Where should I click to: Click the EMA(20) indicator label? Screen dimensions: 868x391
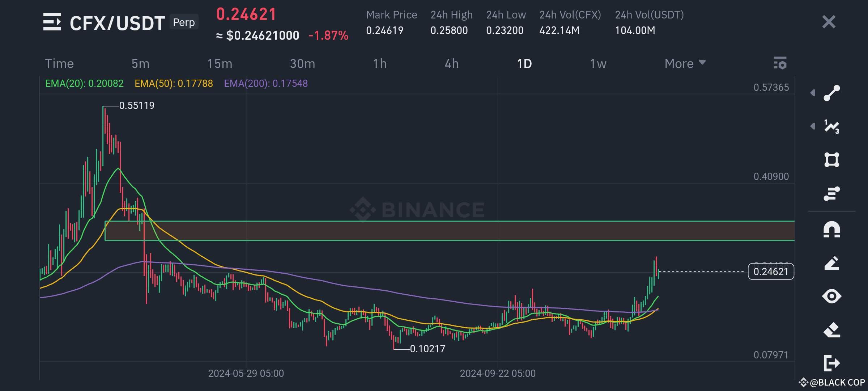tap(84, 83)
